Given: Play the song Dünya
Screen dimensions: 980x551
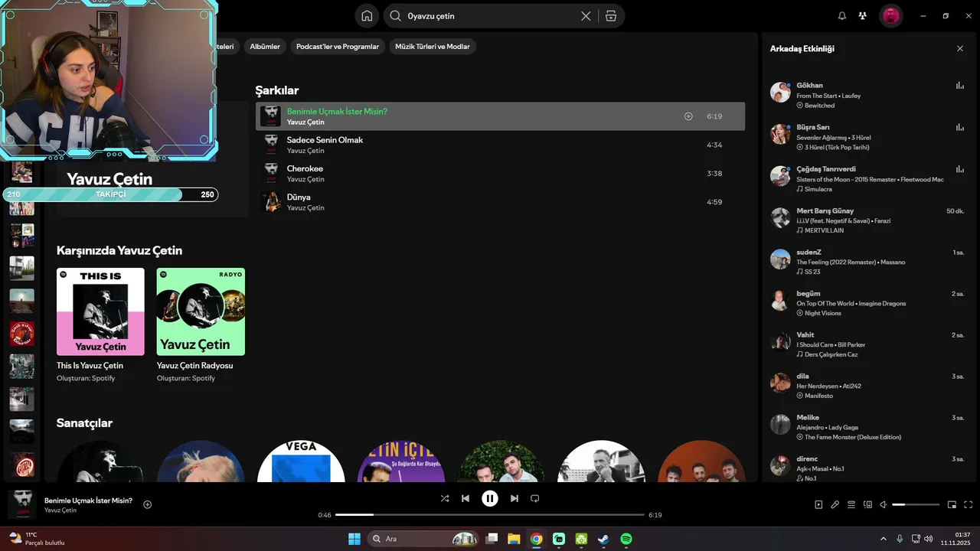Looking at the screenshot, I should [500, 202].
